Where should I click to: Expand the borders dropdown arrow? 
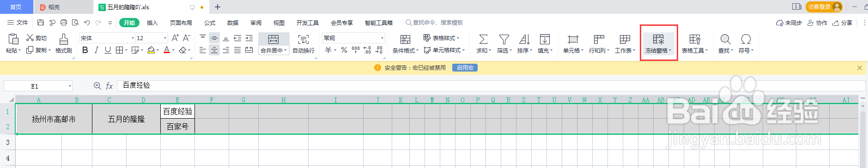(126, 50)
